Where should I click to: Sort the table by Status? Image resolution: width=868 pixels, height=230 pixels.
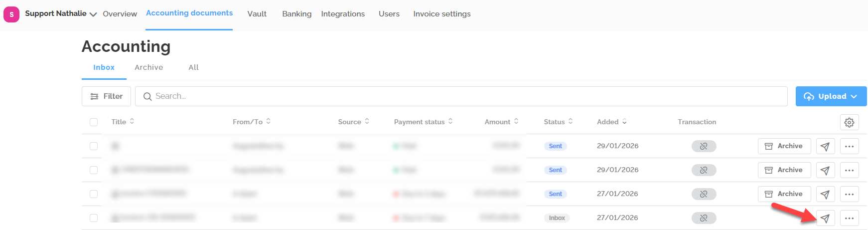pos(559,122)
